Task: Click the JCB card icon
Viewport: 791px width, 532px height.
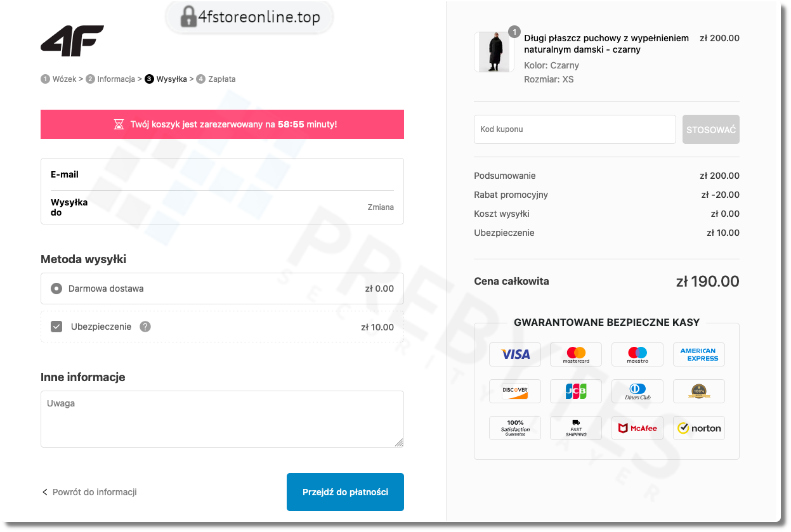Action: 576,391
